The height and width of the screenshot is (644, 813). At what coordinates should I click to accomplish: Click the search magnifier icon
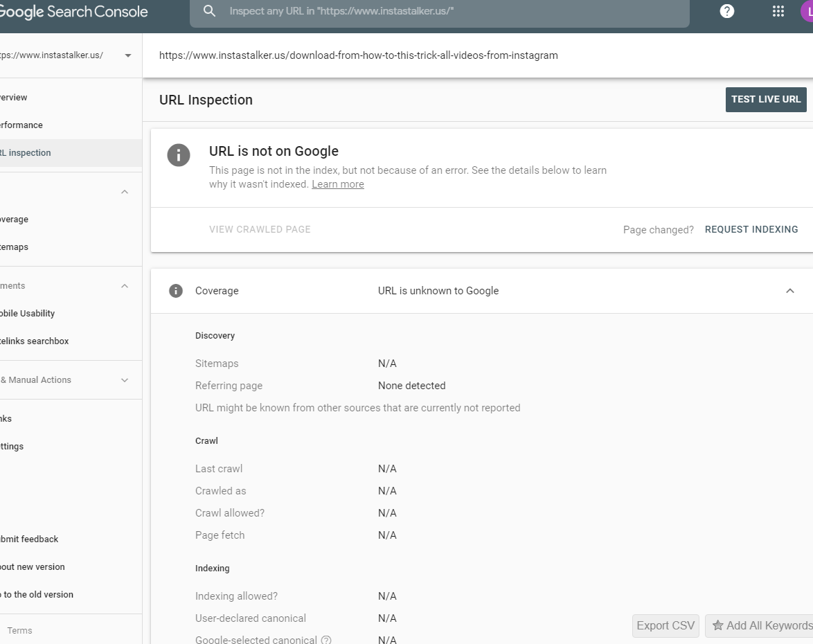coord(209,11)
